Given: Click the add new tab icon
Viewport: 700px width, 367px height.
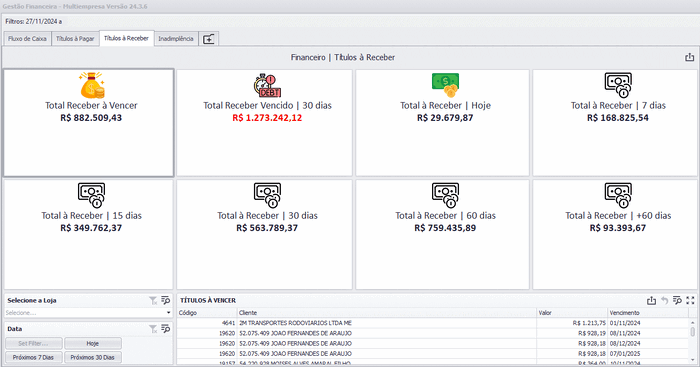Looking at the screenshot, I should [x=208, y=39].
